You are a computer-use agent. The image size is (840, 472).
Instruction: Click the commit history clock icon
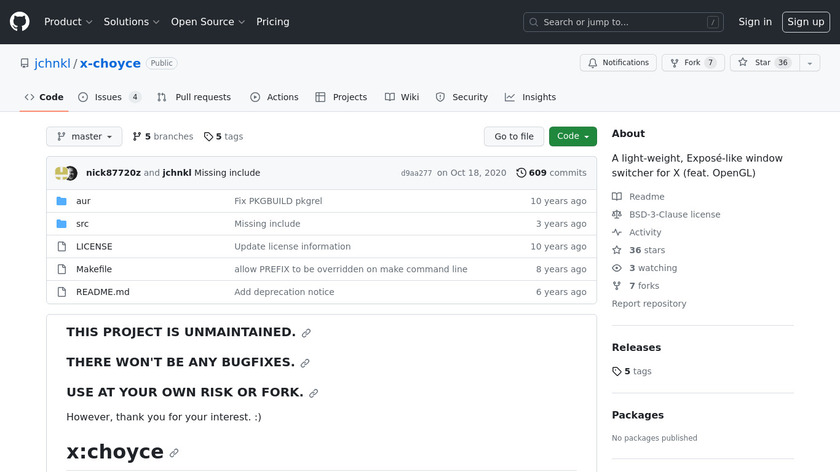pyautogui.click(x=521, y=173)
